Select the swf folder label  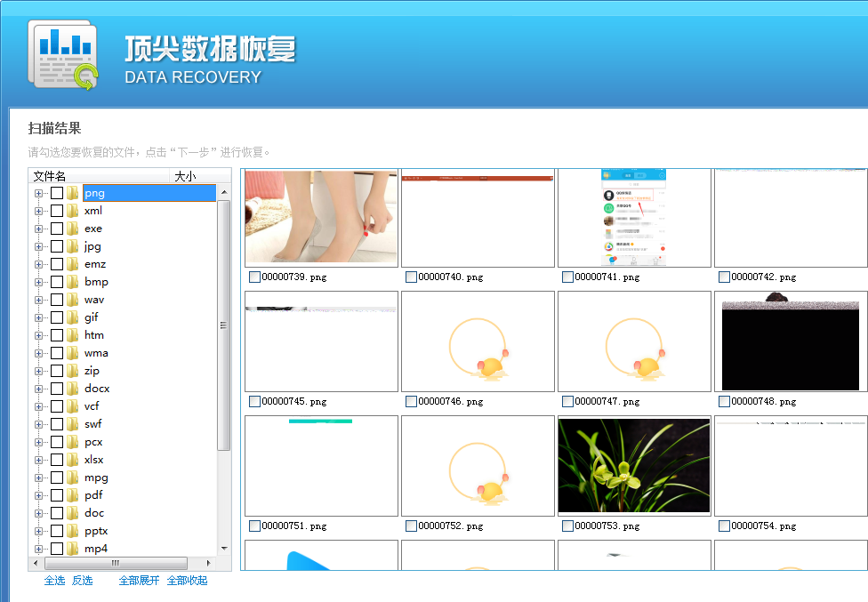[x=93, y=424]
